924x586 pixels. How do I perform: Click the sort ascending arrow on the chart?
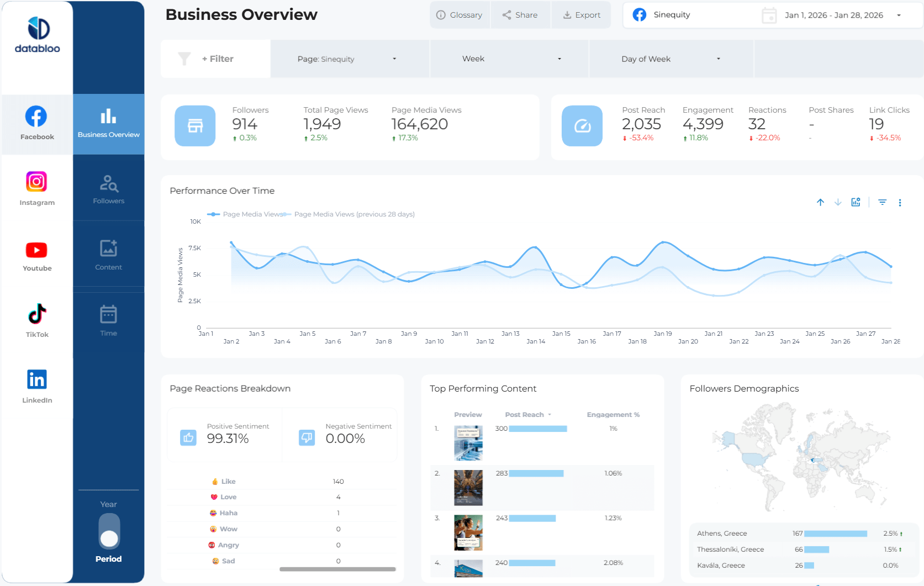(820, 202)
